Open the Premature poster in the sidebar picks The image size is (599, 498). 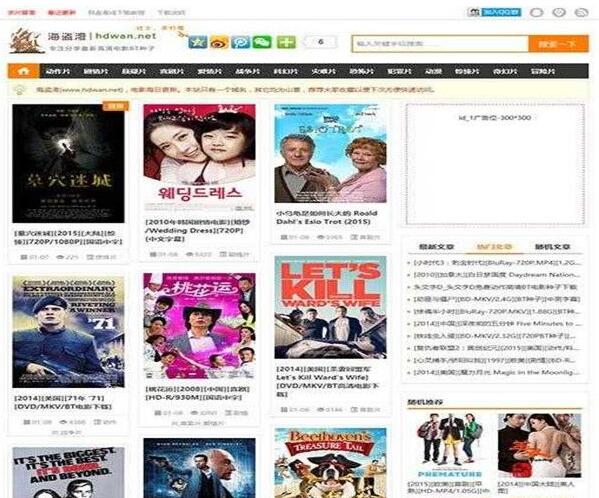[450, 445]
